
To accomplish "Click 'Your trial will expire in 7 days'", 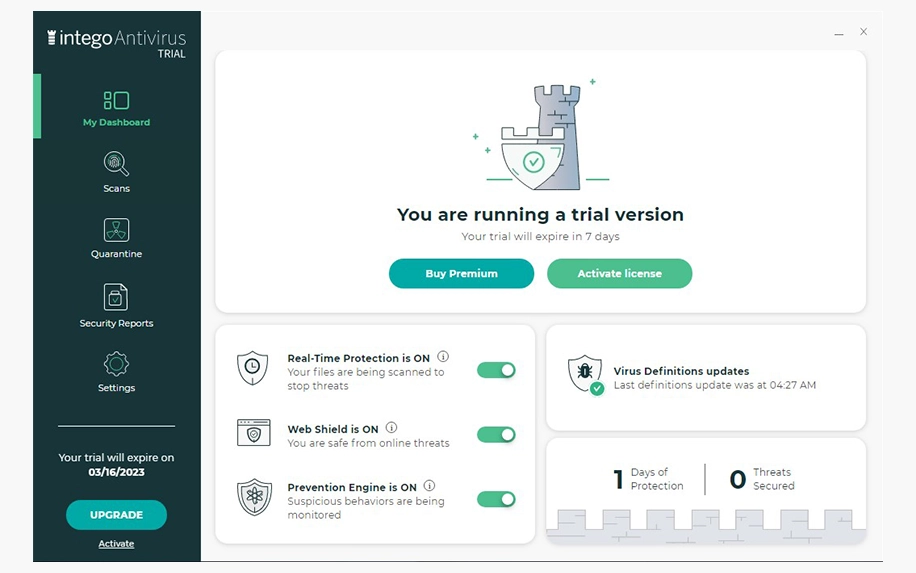I will 540,237.
